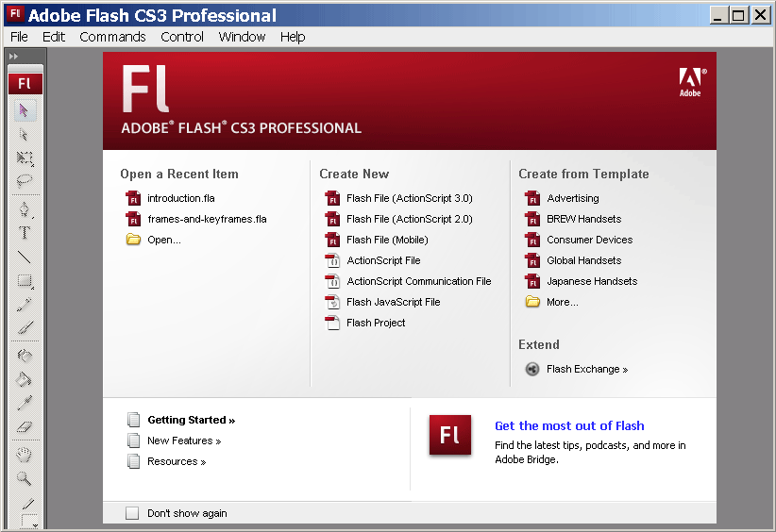Click the ActionScript File document icon
This screenshot has width=776, height=532.
click(x=332, y=260)
